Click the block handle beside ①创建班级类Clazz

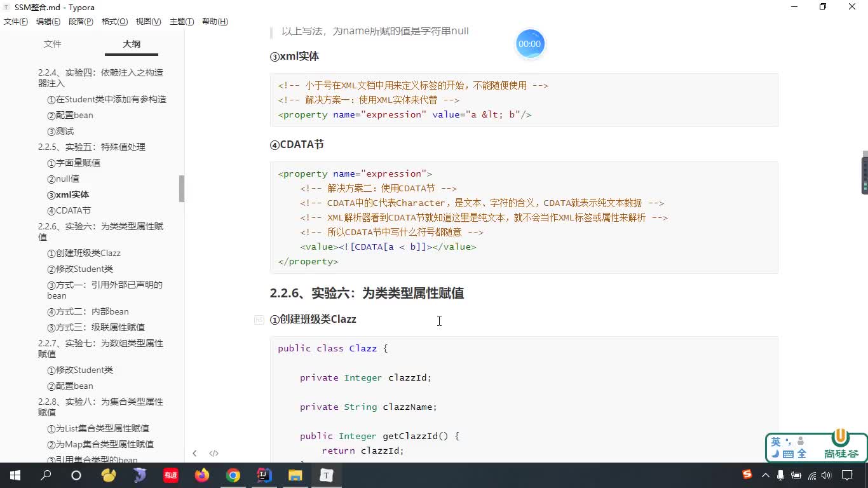[259, 320]
